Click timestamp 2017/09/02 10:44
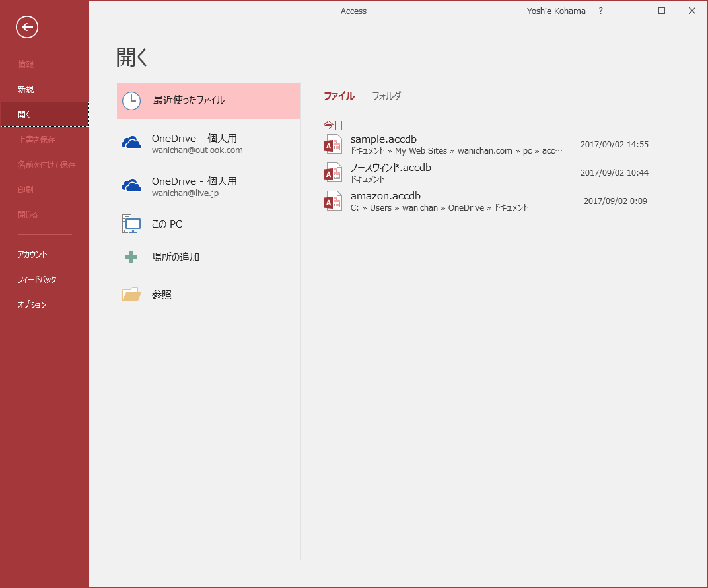Screen dimensions: 708x588 [614, 173]
